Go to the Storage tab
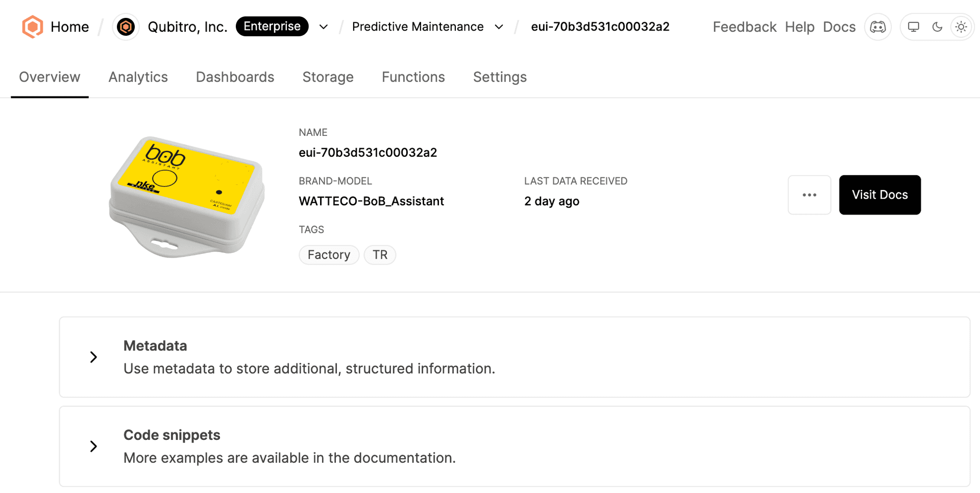980x493 pixels. click(328, 77)
